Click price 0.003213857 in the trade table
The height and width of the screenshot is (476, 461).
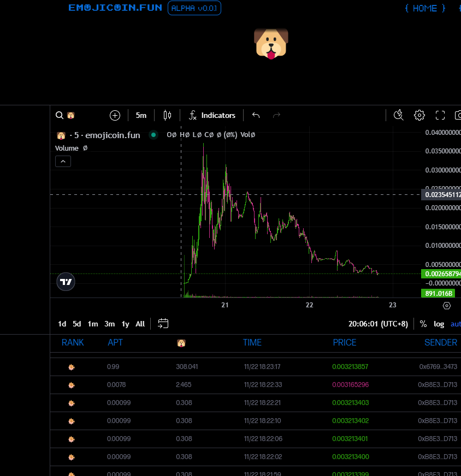tap(350, 367)
